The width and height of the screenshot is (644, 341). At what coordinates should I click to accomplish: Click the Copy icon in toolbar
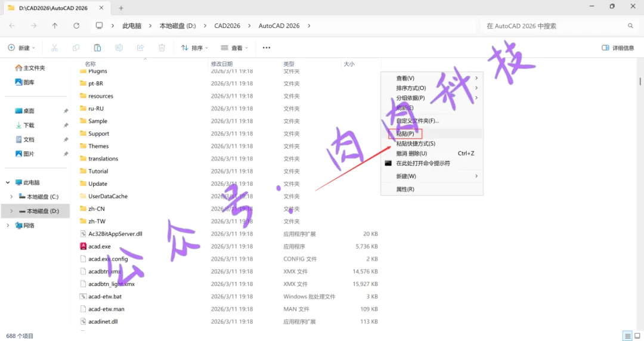(76, 48)
